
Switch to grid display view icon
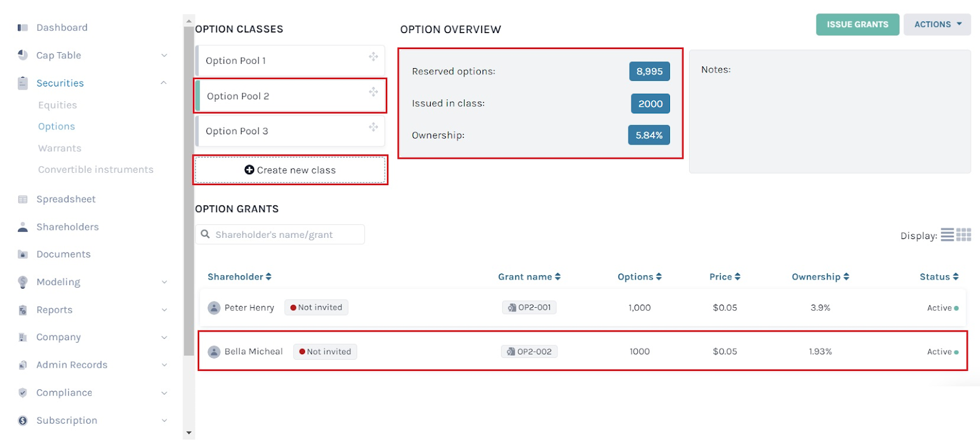964,235
